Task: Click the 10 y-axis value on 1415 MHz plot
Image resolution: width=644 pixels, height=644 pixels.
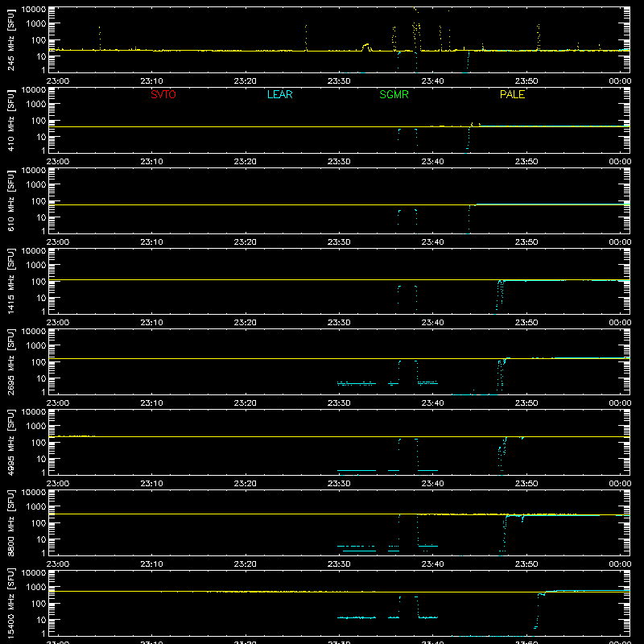Action: click(x=41, y=298)
